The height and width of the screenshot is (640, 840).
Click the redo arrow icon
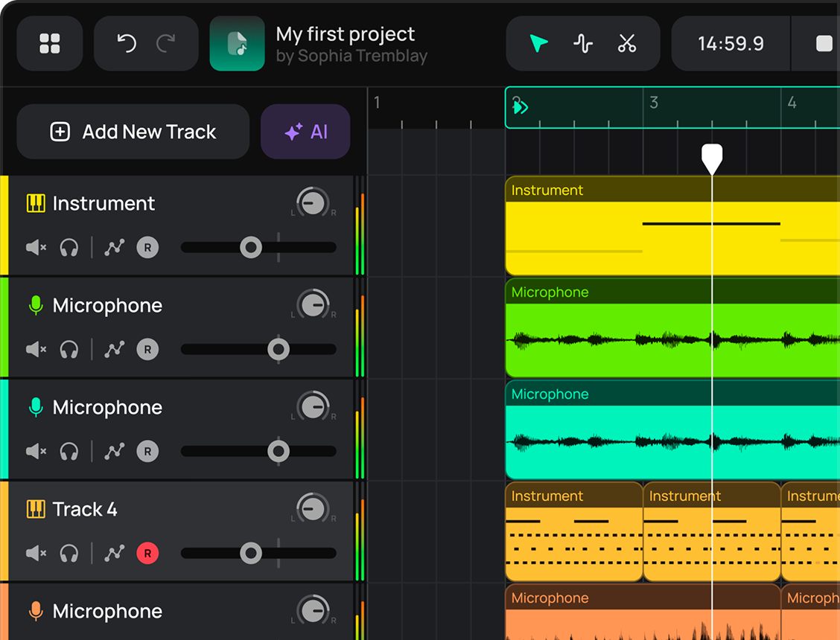click(x=166, y=44)
